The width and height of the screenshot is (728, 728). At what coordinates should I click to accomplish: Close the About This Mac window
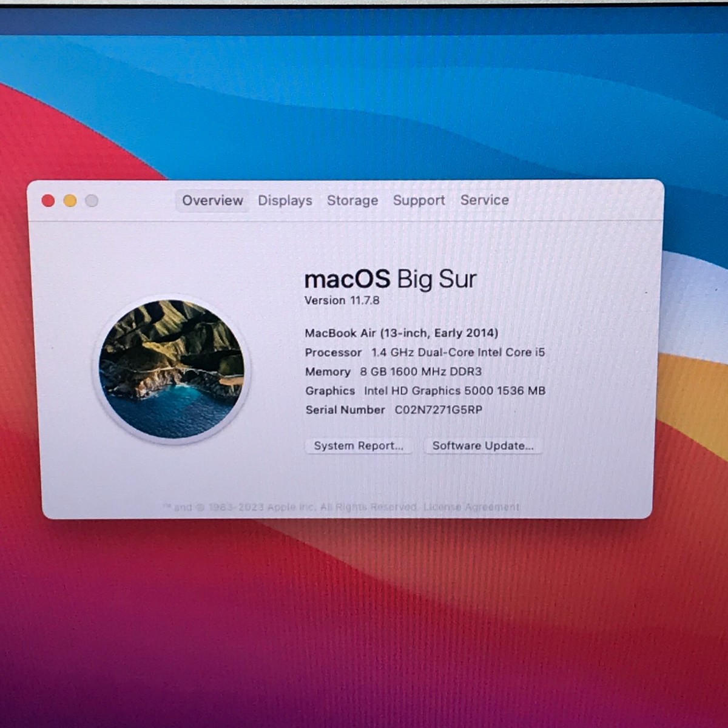48,201
